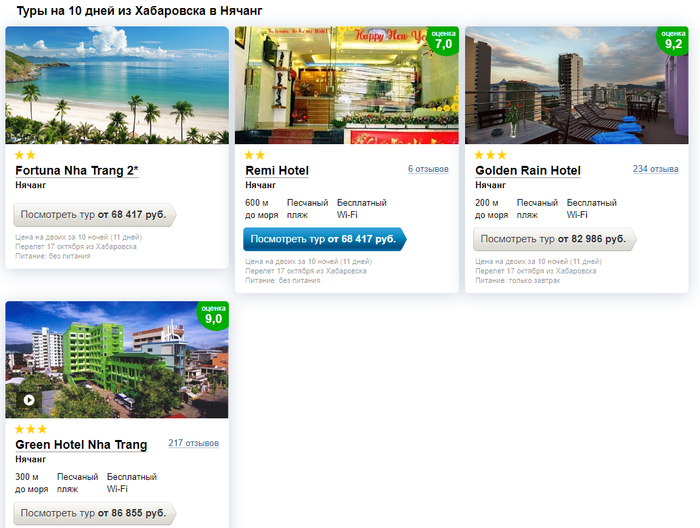This screenshot has height=528, width=700.
Task: View tour from 82 986 rub
Action: (x=554, y=239)
